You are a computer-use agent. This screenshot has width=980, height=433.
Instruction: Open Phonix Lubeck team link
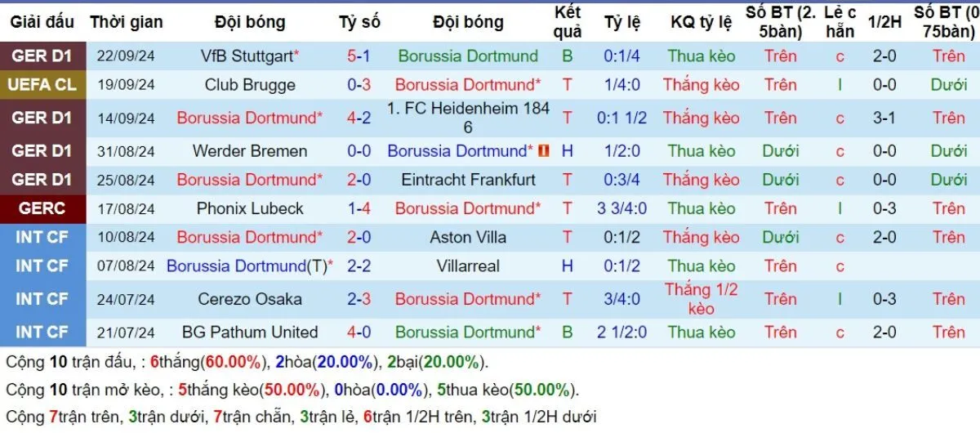pos(250,208)
